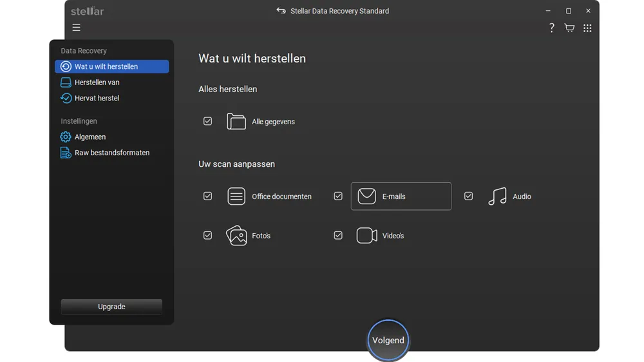This screenshot has height=362, width=644.
Task: Click the Wat u wilt herstellen recovery icon
Action: pyautogui.click(x=66, y=66)
